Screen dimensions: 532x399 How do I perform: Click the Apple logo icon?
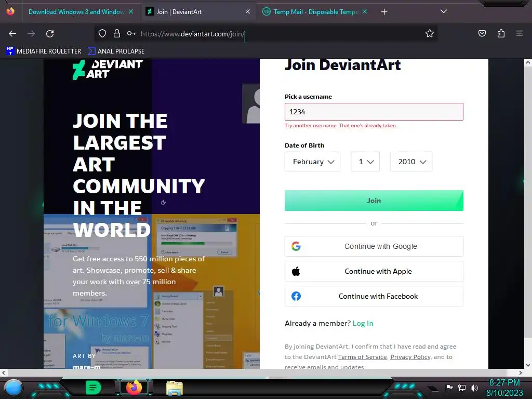coord(296,271)
